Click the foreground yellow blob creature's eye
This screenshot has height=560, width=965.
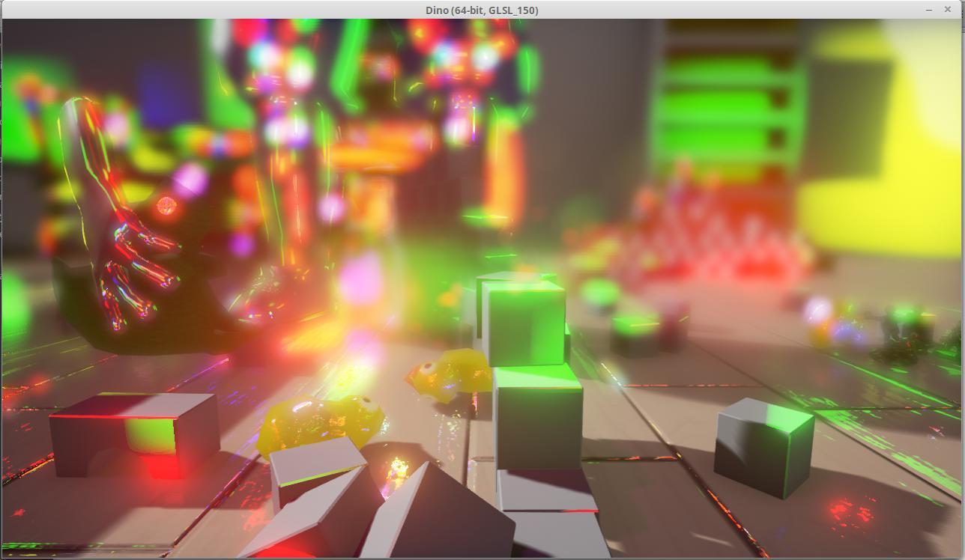[366, 403]
